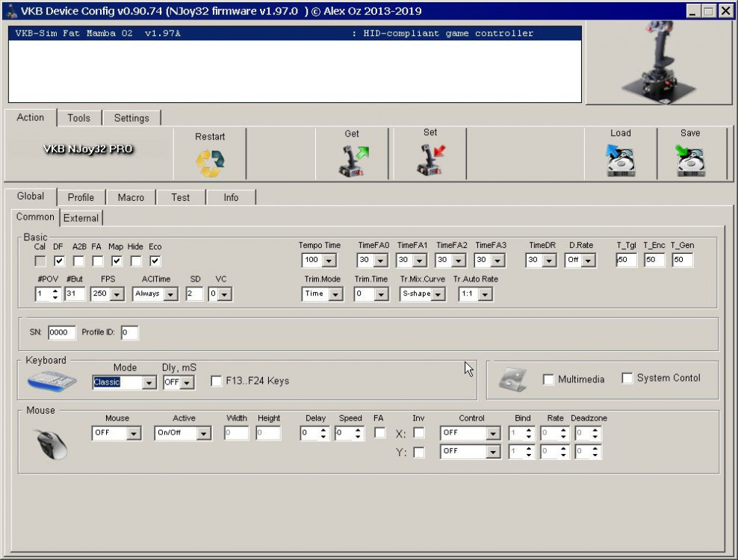Click the Save disk icon

[x=690, y=161]
